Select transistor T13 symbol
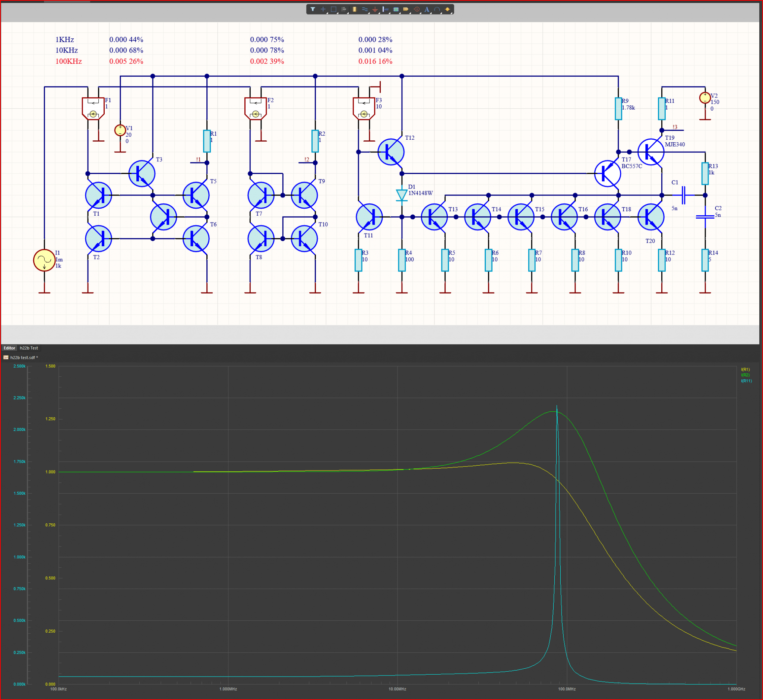763x700 pixels. point(434,217)
